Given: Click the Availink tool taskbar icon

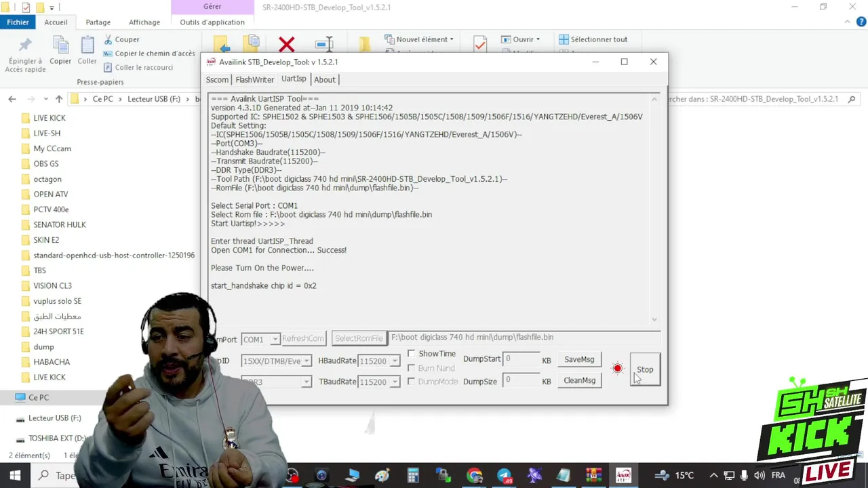Looking at the screenshot, I should click(x=623, y=475).
